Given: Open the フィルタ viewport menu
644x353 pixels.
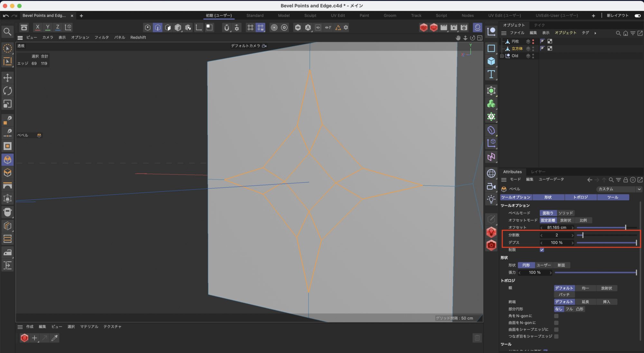Looking at the screenshot, I should click(x=101, y=37).
